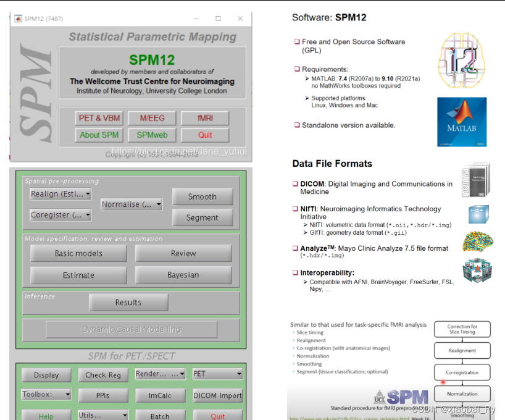This screenshot has width=505, height=420.
Task: Click the "Slice timing" bullet item
Action: 310,332
